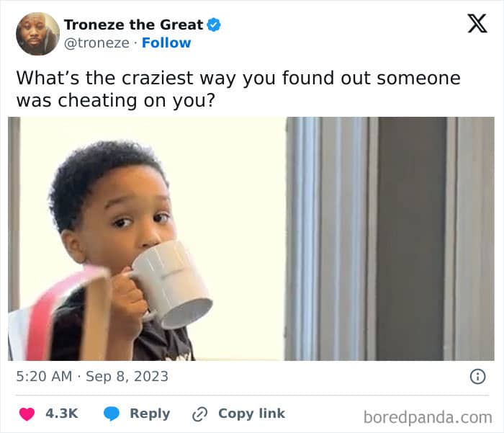Open the Troneze the Great display name

(x=133, y=24)
